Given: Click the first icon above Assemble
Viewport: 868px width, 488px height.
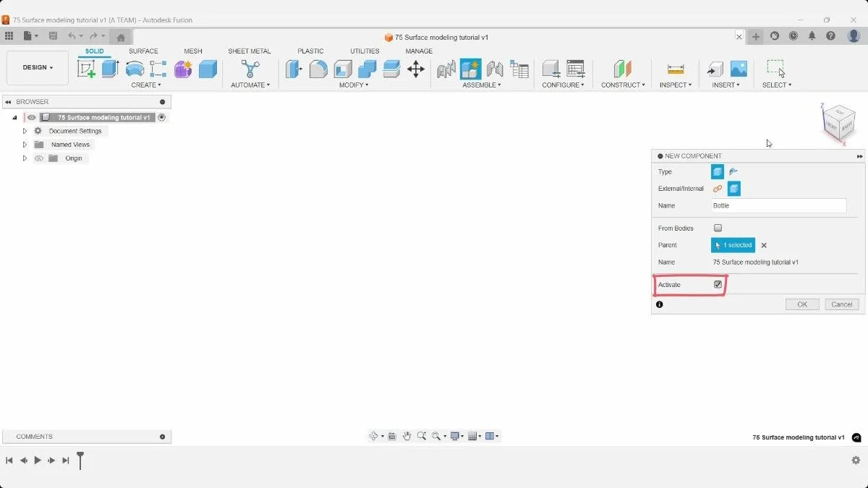Looking at the screenshot, I should 446,69.
